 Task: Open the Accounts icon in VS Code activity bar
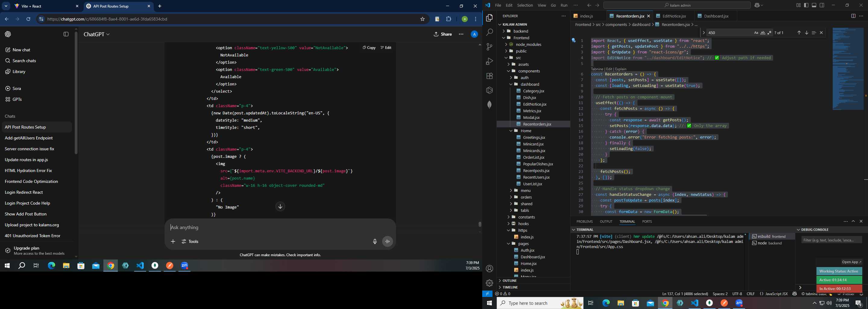(x=489, y=269)
